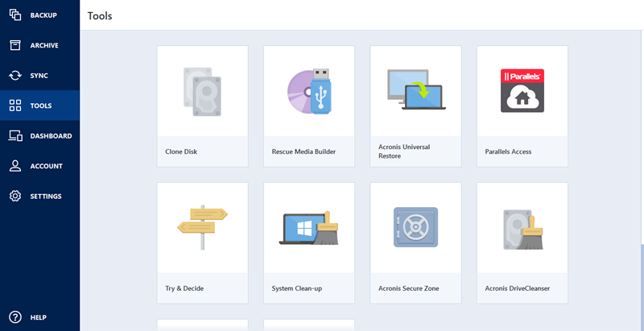This screenshot has width=644, height=331.
Task: Click the Sync arrows icon
Action: click(14, 76)
